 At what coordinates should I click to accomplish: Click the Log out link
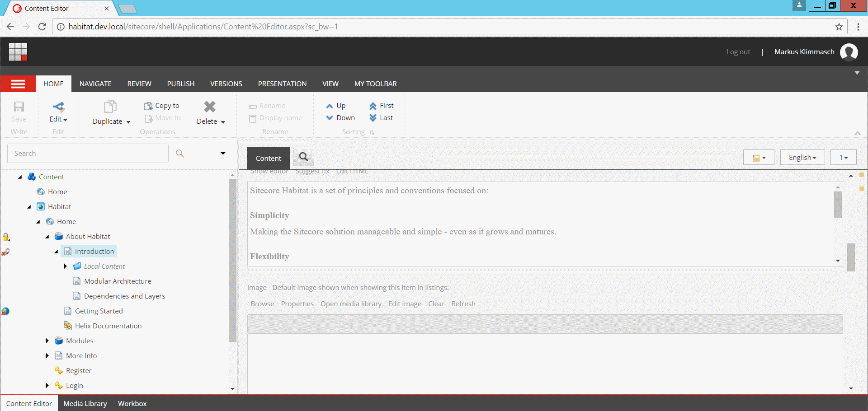pos(738,52)
